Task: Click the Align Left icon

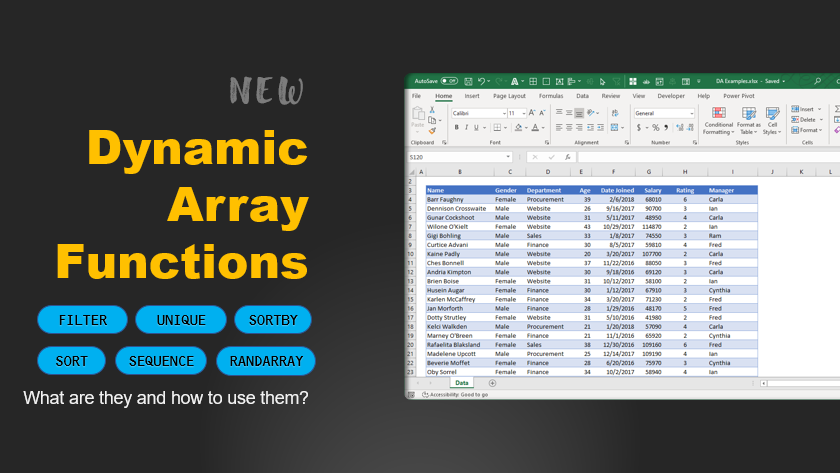Action: 559,127
